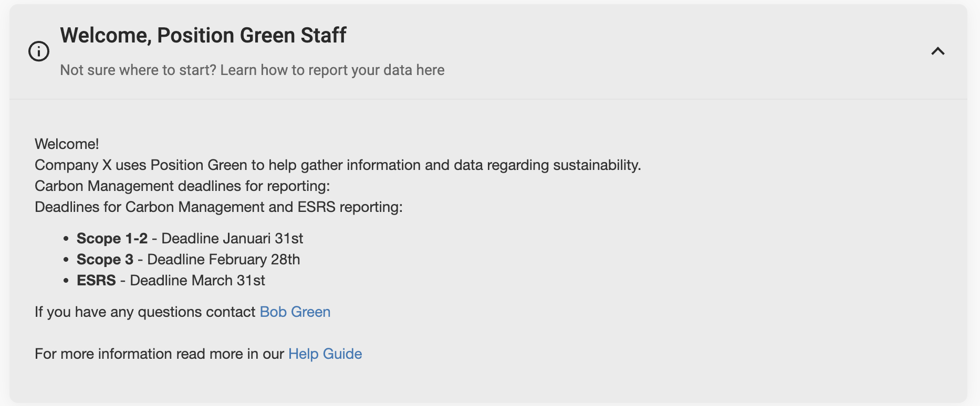The width and height of the screenshot is (980, 406).
Task: Click the "Company X uses Position Green" sentence
Action: coord(337,165)
